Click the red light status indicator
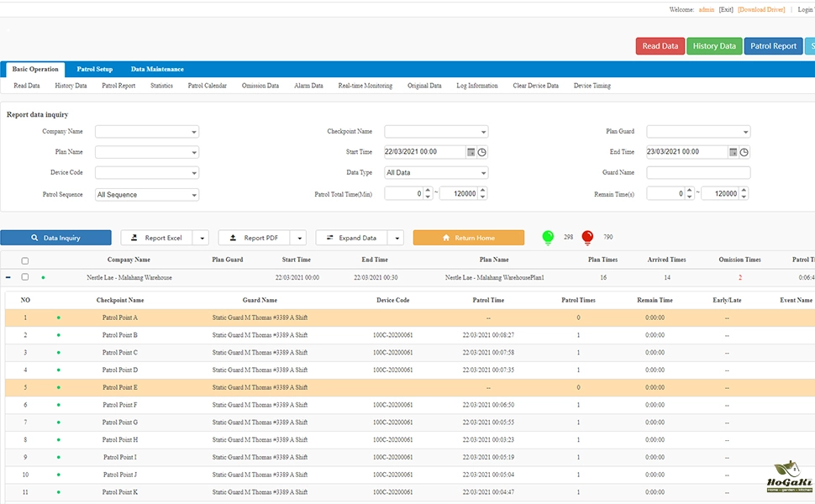The width and height of the screenshot is (815, 504). pos(588,238)
